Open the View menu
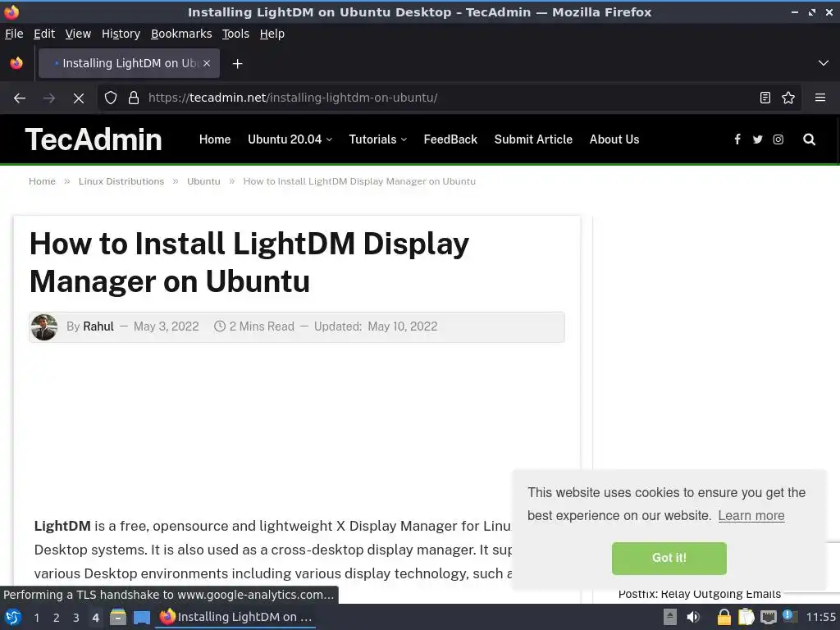 coord(78,34)
